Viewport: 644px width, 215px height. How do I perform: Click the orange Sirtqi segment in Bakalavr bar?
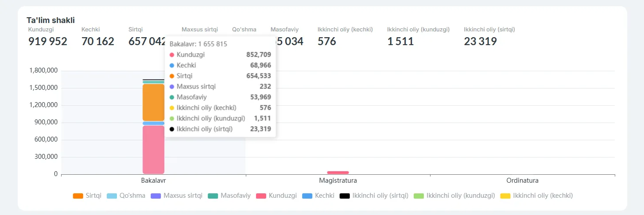(153, 102)
